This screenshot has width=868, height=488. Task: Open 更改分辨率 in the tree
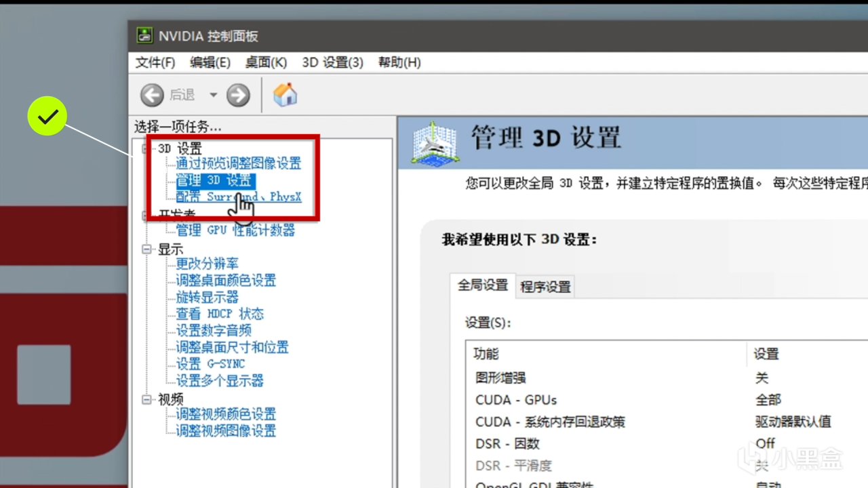(207, 264)
